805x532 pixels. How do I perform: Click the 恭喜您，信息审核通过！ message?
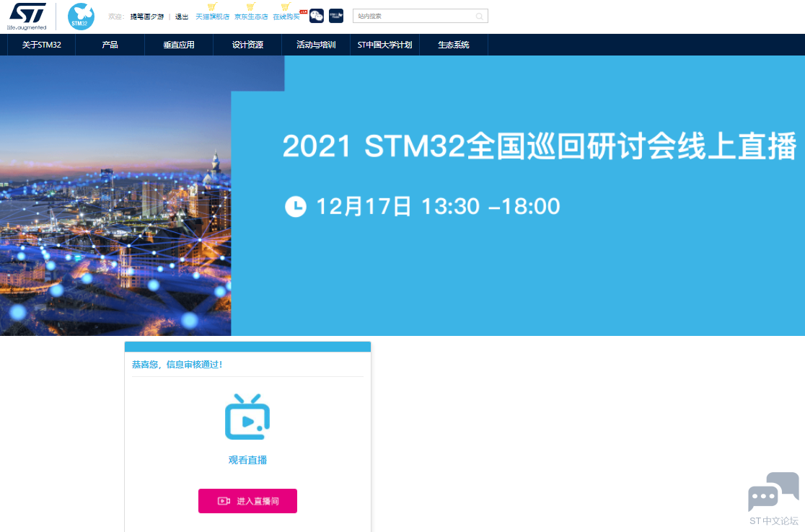pos(177,365)
